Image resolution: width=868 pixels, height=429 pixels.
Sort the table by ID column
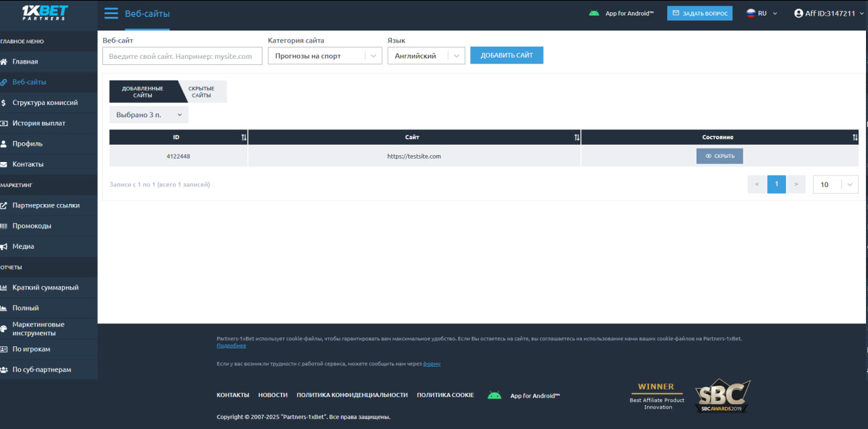tap(243, 138)
